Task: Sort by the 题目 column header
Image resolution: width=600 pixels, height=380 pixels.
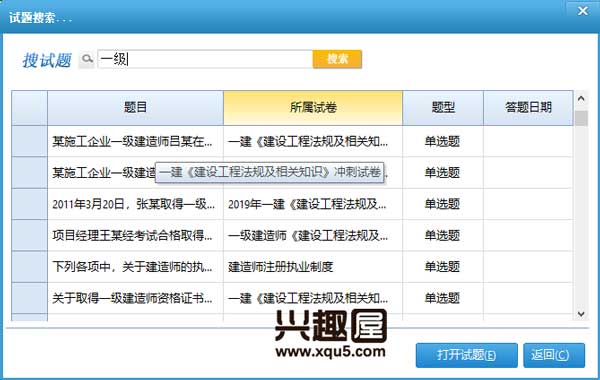Action: [135, 108]
